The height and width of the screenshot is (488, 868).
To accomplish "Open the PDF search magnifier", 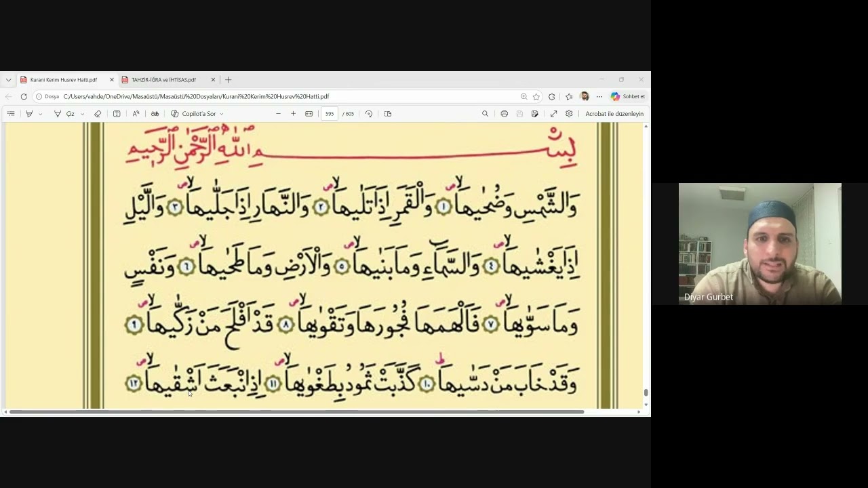I will [x=485, y=114].
